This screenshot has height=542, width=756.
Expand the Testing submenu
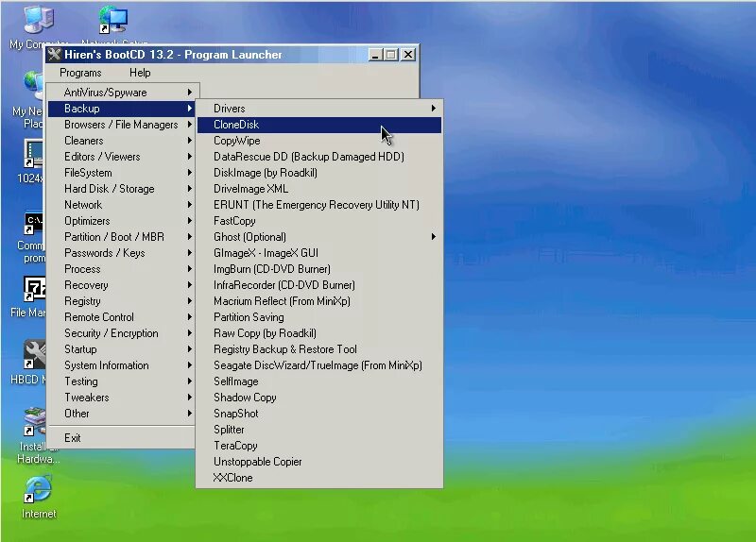[x=123, y=381]
